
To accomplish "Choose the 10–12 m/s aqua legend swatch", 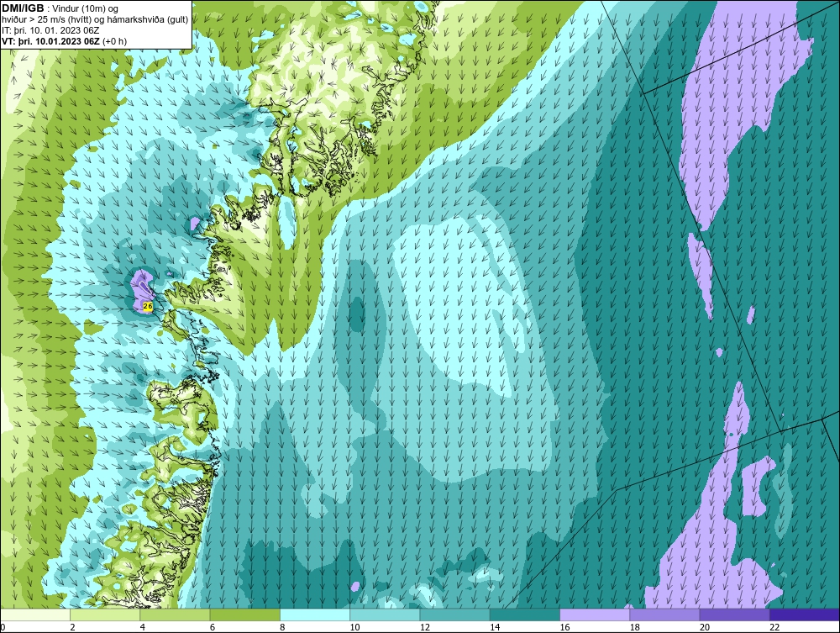I will 385,615.
